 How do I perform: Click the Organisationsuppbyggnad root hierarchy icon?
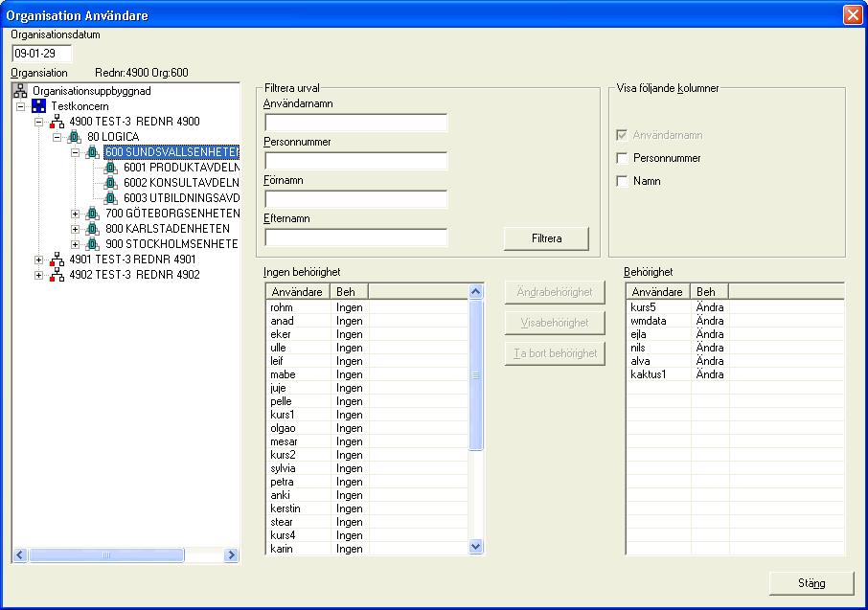[x=20, y=91]
